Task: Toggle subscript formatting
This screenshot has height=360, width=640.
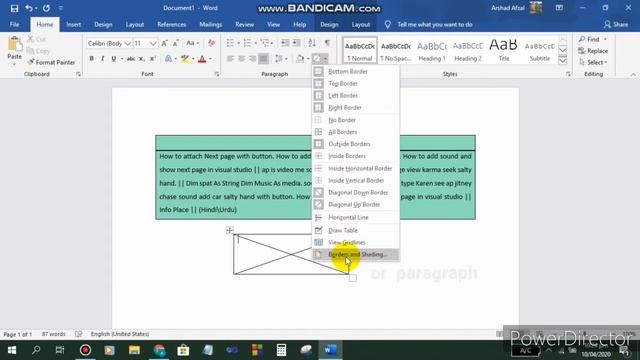Action: click(142, 59)
